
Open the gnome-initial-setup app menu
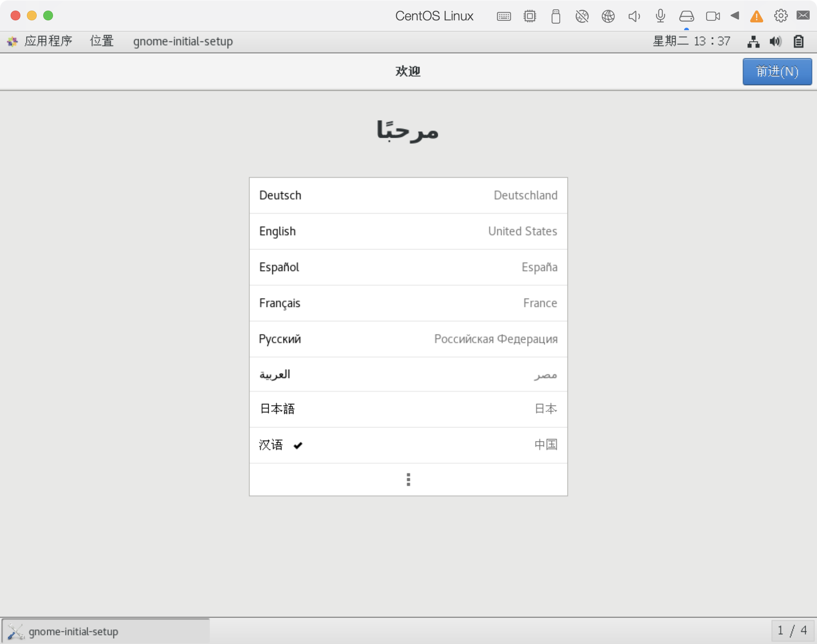pos(183,41)
